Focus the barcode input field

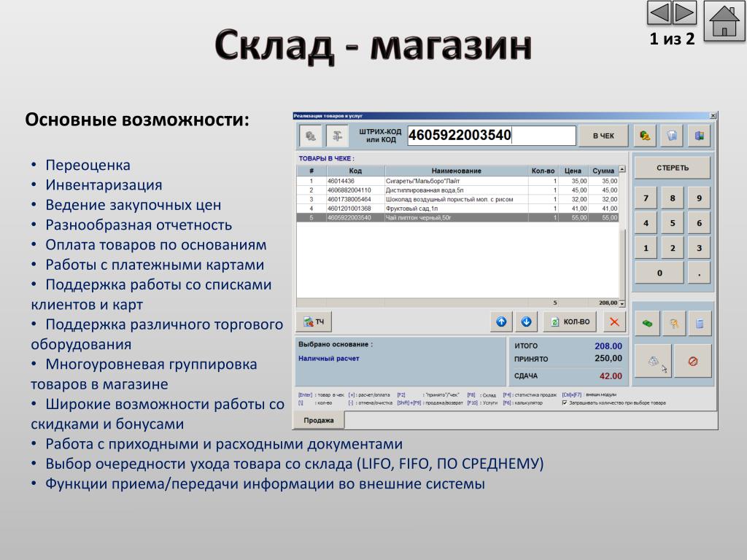pyautogui.click(x=491, y=135)
